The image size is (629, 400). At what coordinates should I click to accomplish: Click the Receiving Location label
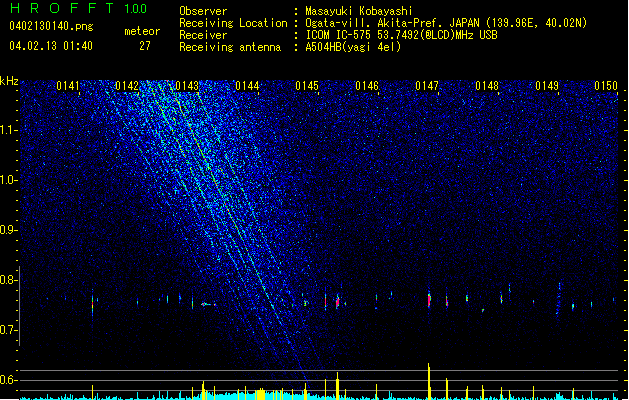(233, 23)
